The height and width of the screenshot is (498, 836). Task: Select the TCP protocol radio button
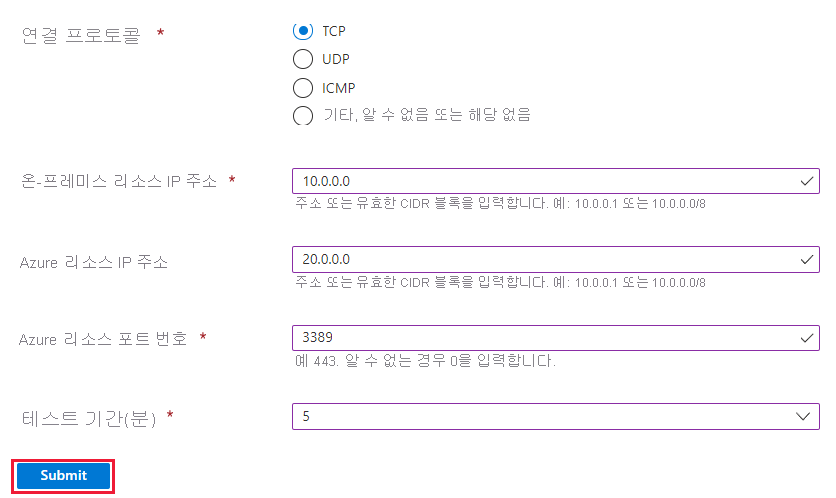point(303,30)
